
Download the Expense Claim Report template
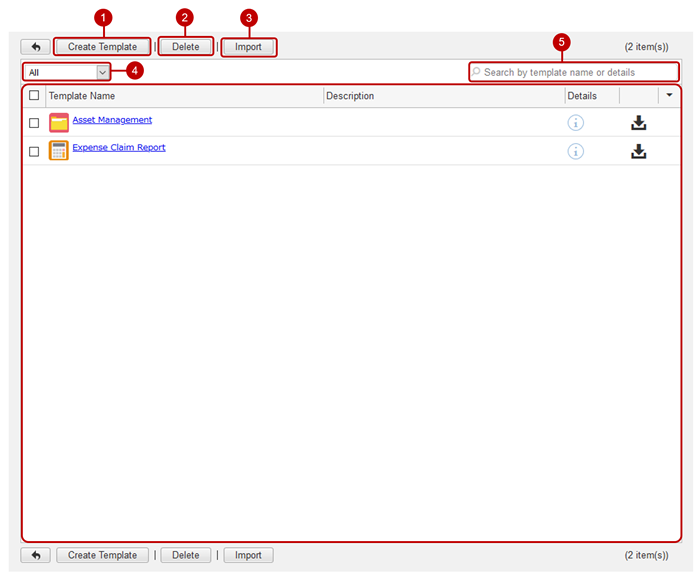639,152
